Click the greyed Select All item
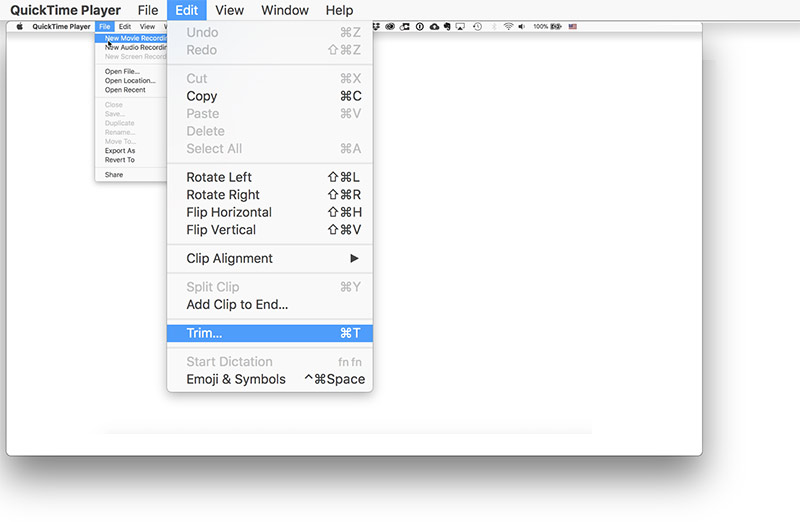 (x=270, y=148)
